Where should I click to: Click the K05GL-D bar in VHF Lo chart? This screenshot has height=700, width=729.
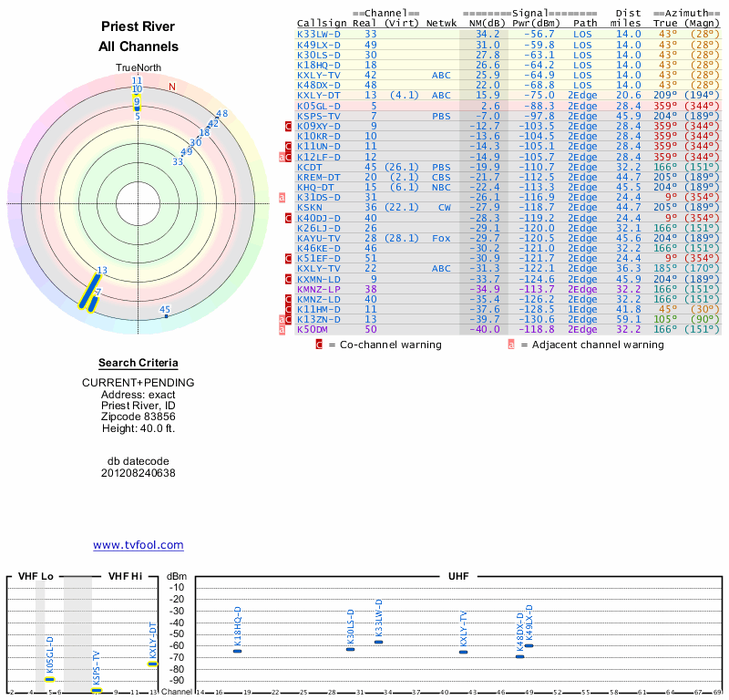[50, 679]
